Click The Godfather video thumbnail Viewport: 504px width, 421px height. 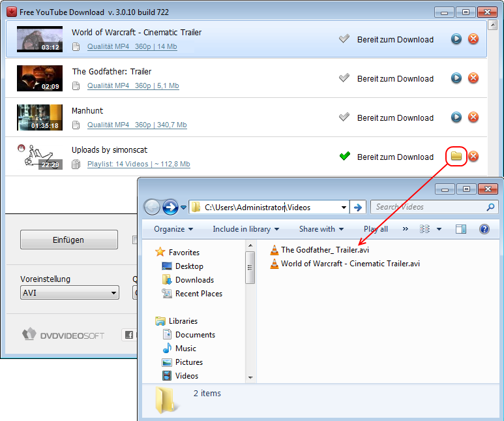(40, 78)
